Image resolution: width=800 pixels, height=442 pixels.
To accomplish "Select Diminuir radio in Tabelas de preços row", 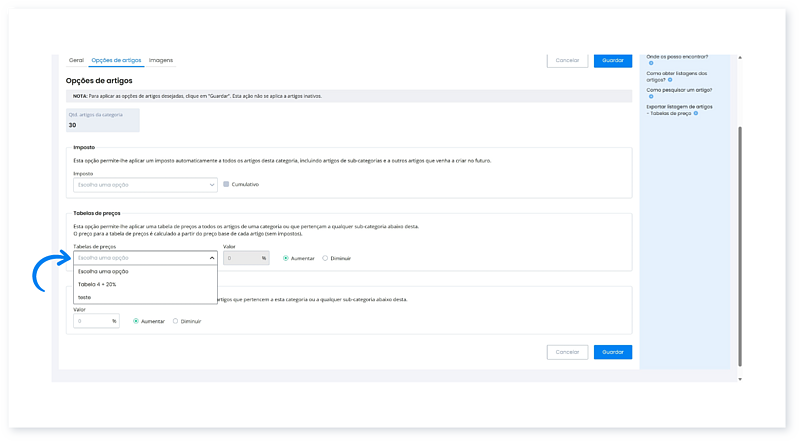I will click(x=325, y=258).
